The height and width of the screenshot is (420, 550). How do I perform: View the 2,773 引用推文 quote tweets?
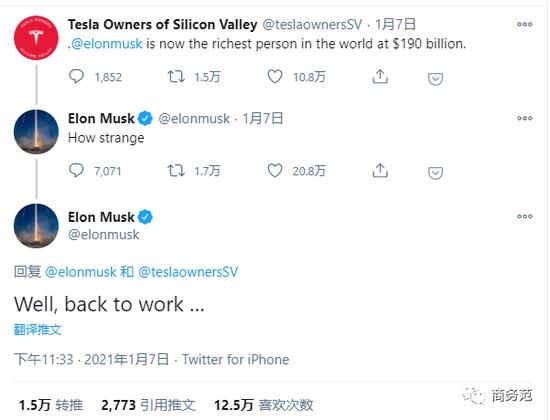[148, 405]
